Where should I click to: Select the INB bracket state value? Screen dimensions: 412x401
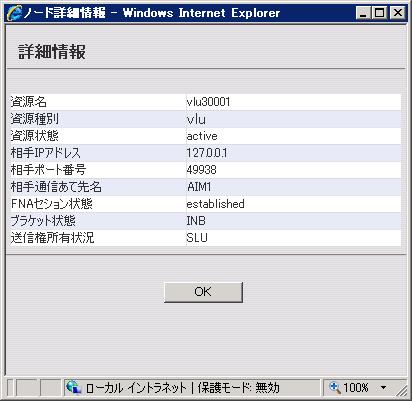tap(196, 221)
